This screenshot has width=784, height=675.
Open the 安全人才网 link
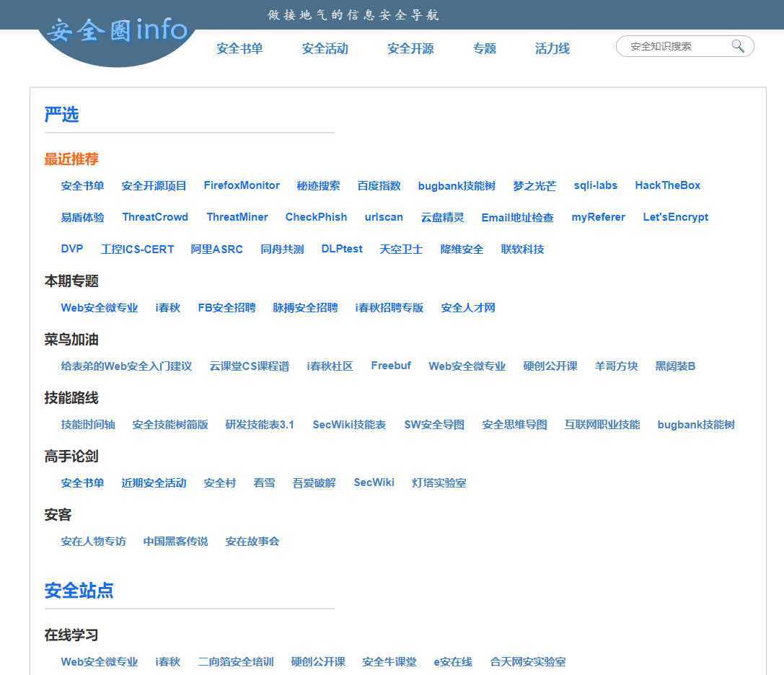pos(468,307)
